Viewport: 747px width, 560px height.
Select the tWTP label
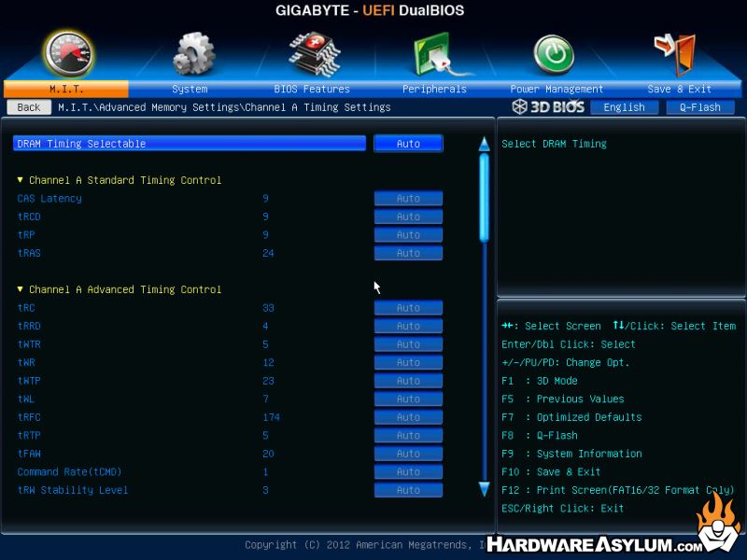(29, 381)
